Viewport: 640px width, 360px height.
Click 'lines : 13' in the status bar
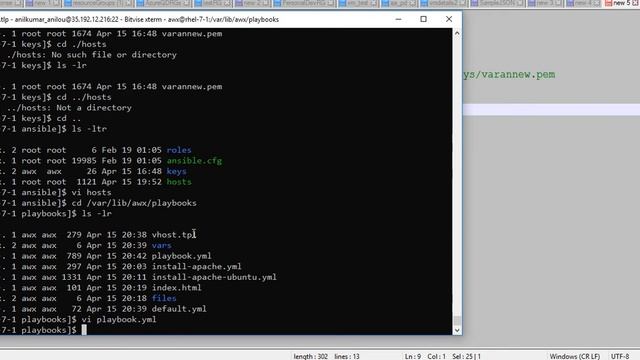point(347,356)
